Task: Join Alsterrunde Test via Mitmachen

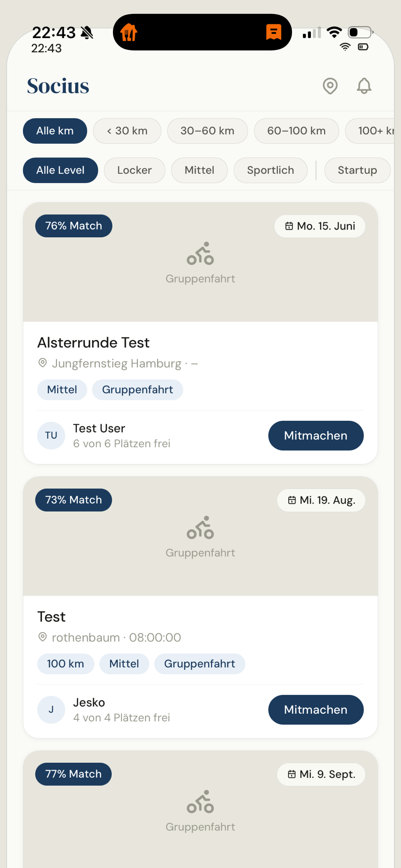Action: coord(316,435)
